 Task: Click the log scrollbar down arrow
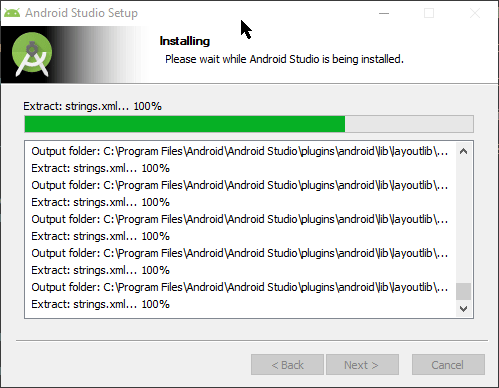coord(463,309)
